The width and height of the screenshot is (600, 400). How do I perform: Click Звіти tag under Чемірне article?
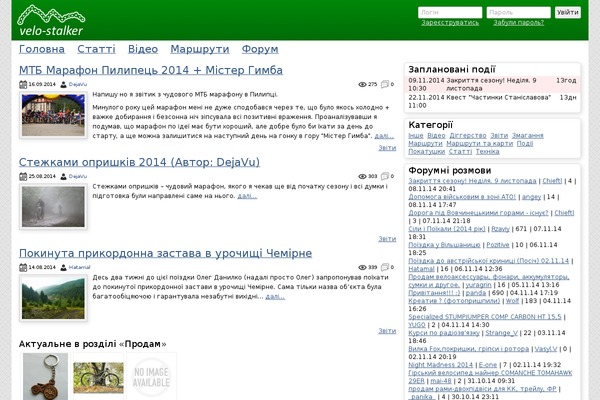point(387,331)
